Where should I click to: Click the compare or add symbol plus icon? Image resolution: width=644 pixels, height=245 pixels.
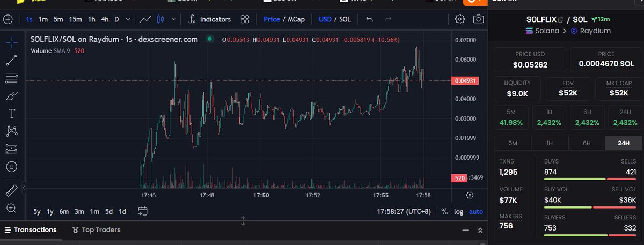pyautogui.click(x=8, y=19)
